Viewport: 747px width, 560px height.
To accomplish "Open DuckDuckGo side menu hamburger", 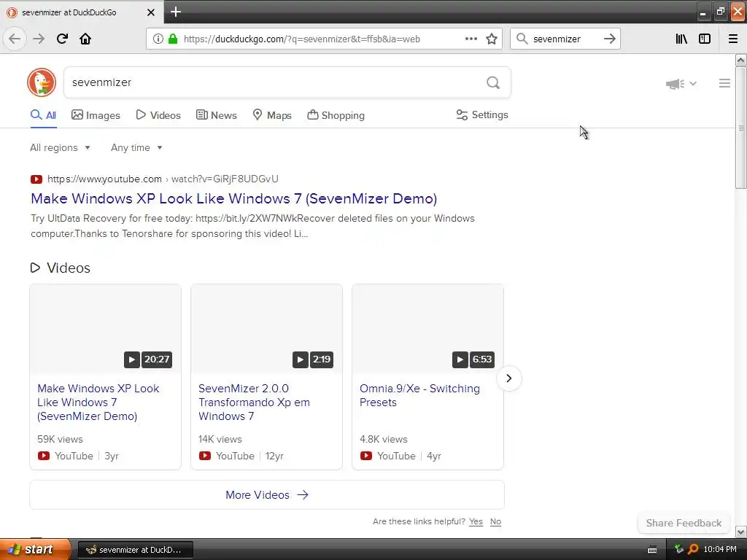I will [724, 83].
